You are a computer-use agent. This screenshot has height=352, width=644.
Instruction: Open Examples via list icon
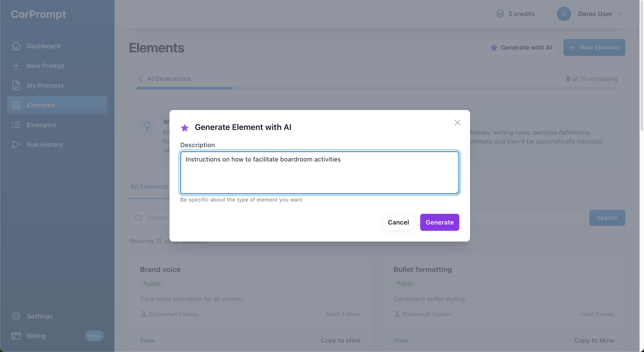(16, 125)
